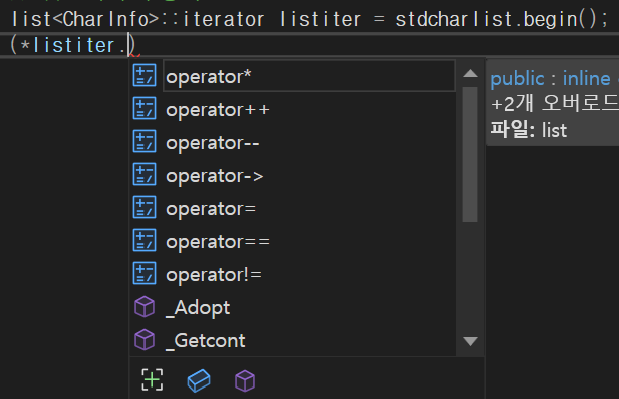Click the purple cube icon beside _Adopt
619x399 pixels.
tap(144, 307)
